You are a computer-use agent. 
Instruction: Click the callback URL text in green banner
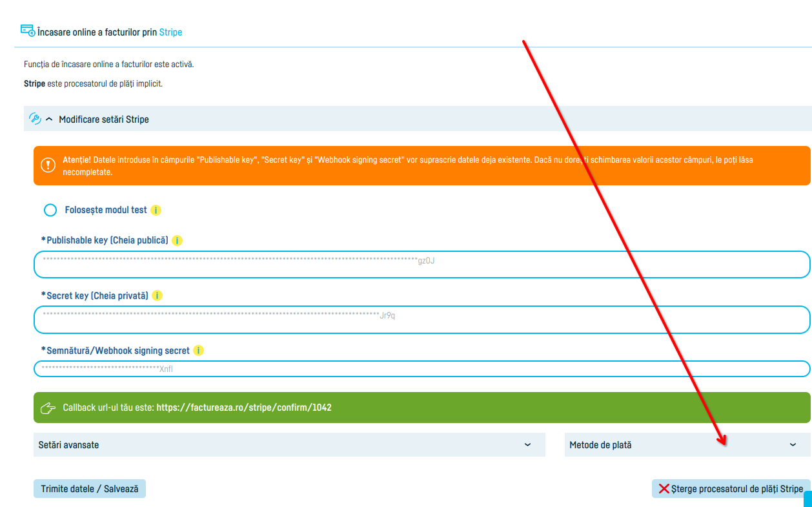click(244, 408)
